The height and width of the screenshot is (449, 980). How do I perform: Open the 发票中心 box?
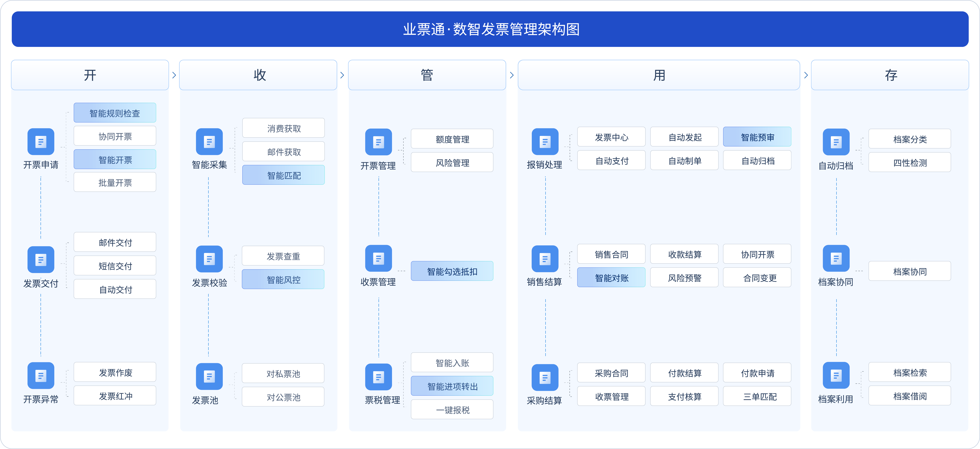611,137
